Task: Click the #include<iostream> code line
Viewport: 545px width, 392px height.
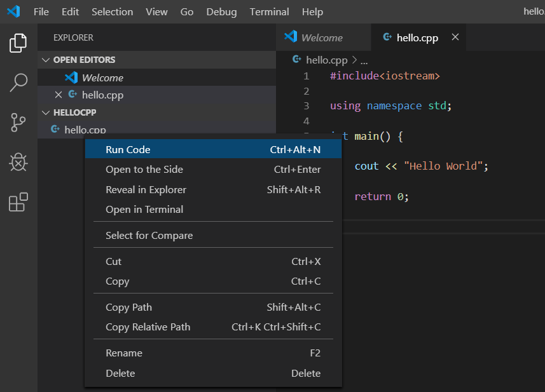Action: click(385, 76)
